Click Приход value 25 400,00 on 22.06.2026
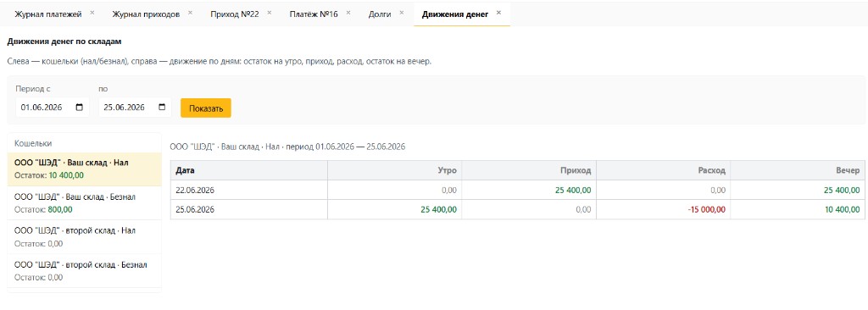Image resolution: width=868 pixels, height=310 pixels. point(573,190)
